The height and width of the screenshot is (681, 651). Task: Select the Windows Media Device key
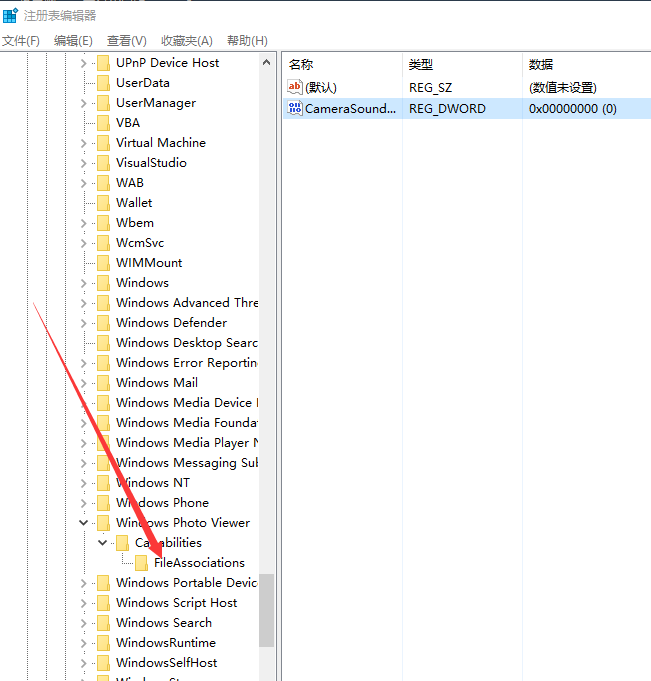pyautogui.click(x=187, y=403)
